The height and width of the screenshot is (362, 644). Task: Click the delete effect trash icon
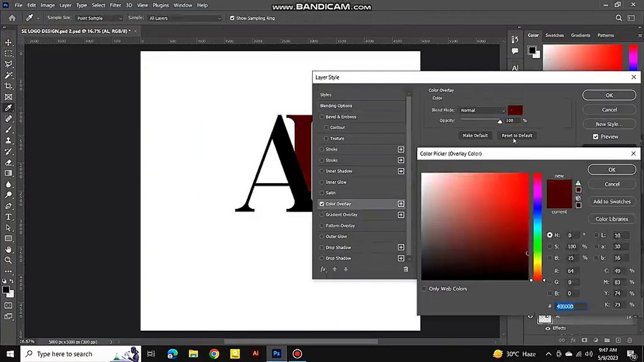[406, 269]
